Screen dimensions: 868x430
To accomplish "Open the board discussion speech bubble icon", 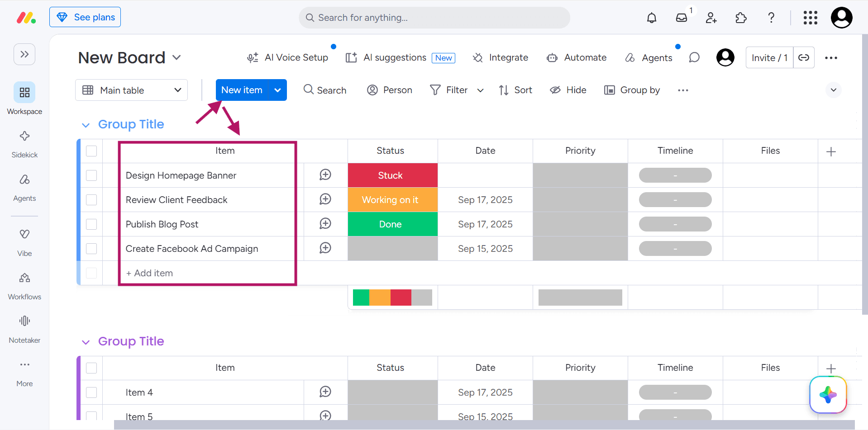I will (x=694, y=57).
